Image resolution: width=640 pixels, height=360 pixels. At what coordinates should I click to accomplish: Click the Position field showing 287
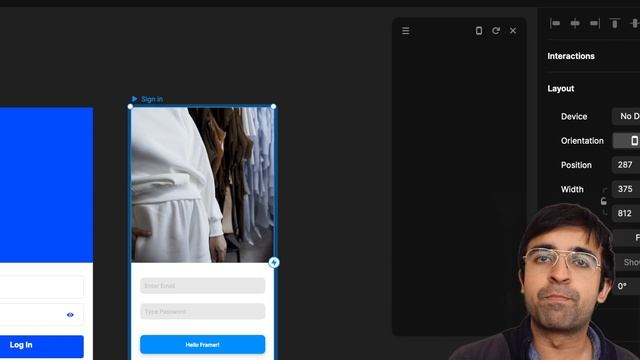(x=626, y=165)
